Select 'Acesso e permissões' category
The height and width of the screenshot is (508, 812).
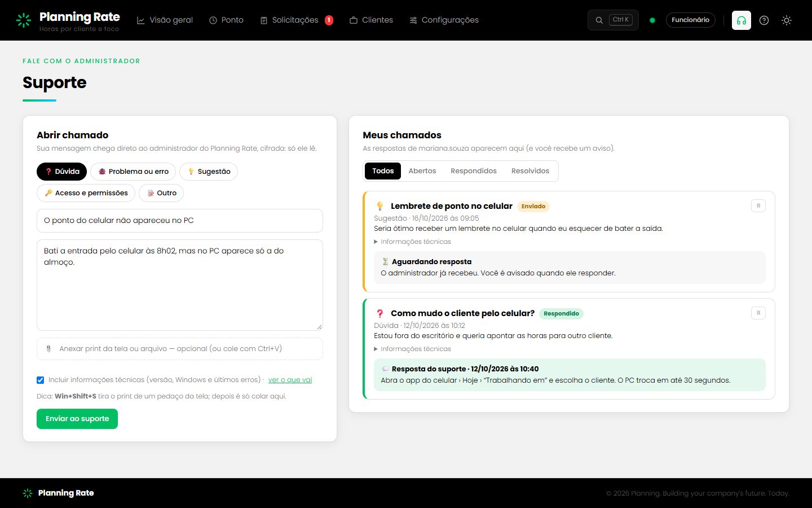tap(86, 193)
